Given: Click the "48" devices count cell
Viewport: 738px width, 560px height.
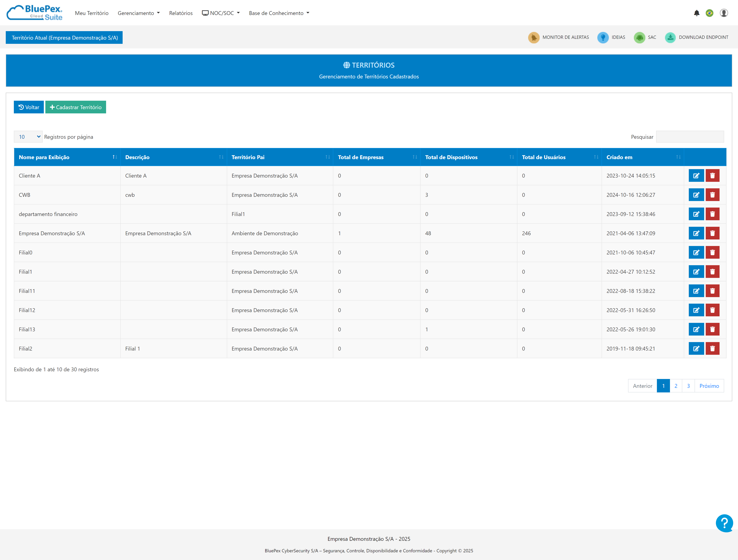Looking at the screenshot, I should point(469,233).
